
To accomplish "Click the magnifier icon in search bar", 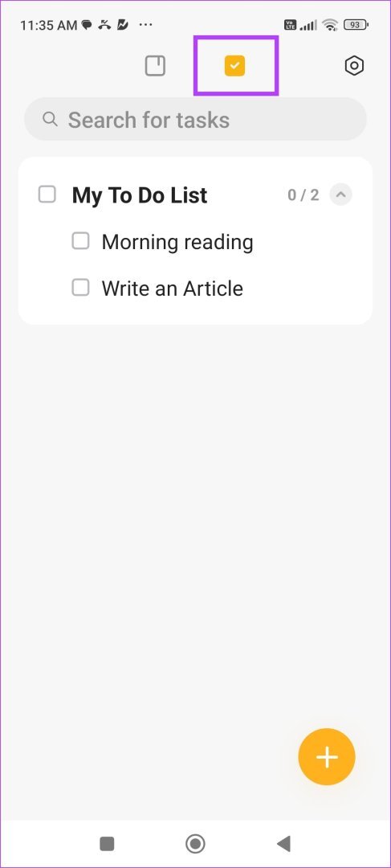I will coord(51,119).
